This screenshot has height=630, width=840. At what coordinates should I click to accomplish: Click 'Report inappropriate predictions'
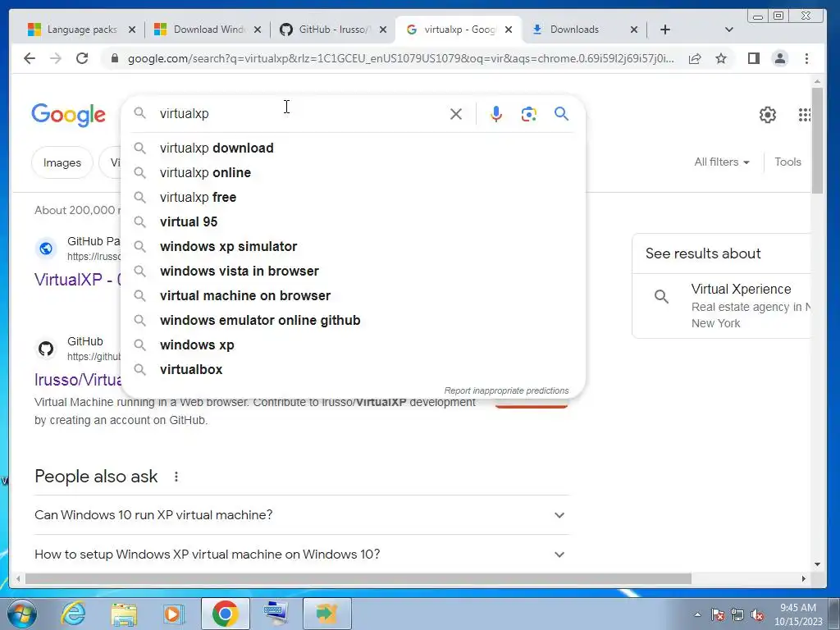(506, 390)
